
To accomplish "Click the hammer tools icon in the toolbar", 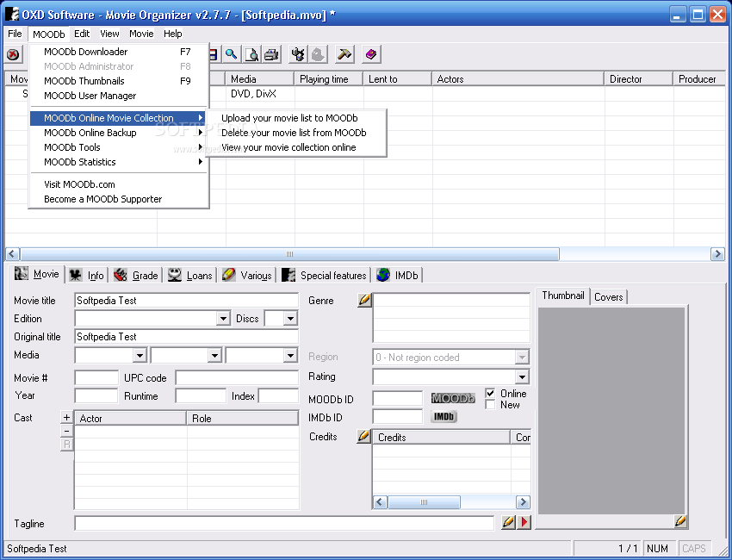I will coord(344,54).
